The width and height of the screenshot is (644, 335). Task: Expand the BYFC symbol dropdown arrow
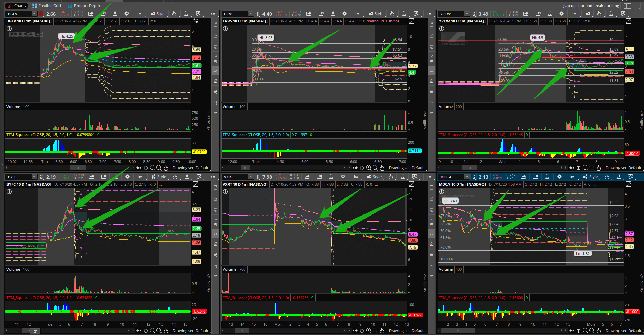[34, 177]
